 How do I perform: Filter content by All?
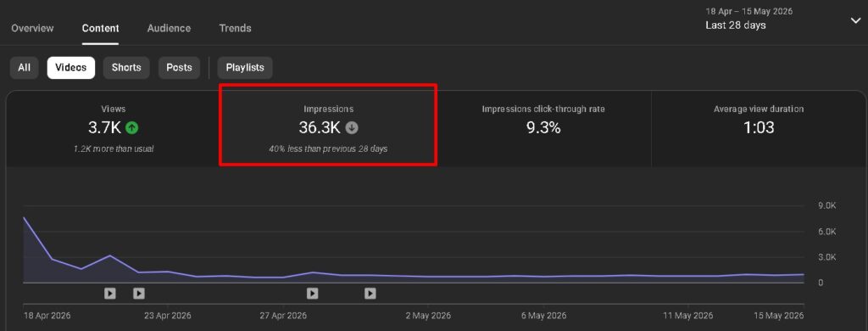coord(25,68)
